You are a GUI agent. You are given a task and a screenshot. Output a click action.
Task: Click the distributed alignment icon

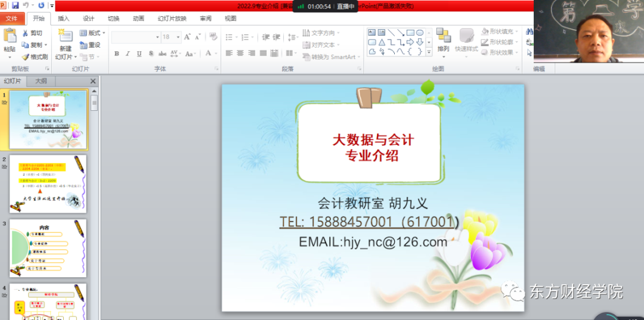(274, 53)
